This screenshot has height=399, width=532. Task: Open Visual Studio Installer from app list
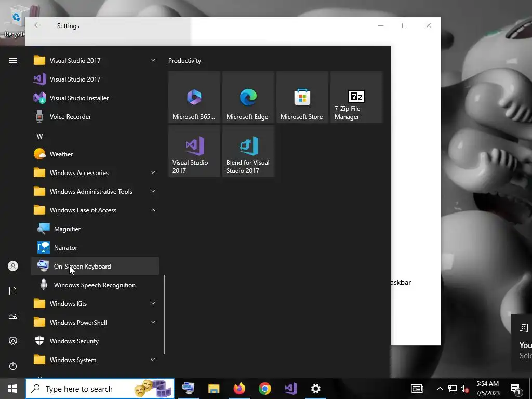(95, 98)
